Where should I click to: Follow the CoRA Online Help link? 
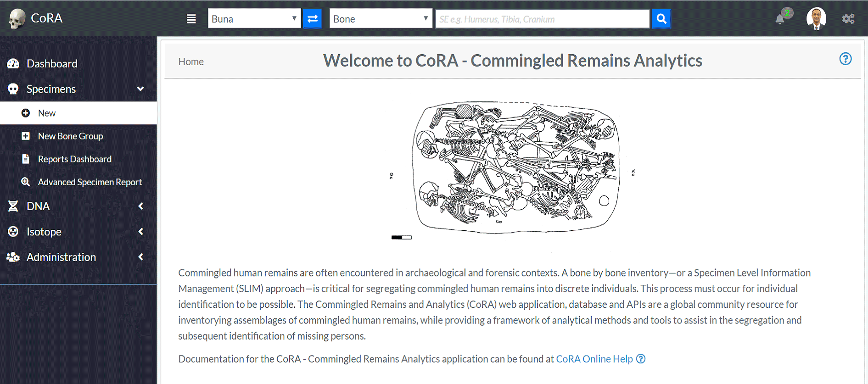tap(594, 359)
